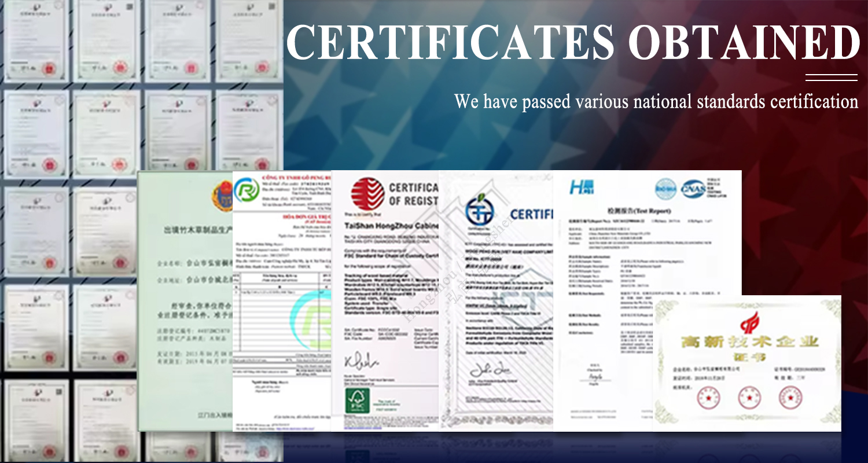Click the "CERTIFICA OF REGIST" heading text
Screen dimensions: 868x463
coord(413,194)
